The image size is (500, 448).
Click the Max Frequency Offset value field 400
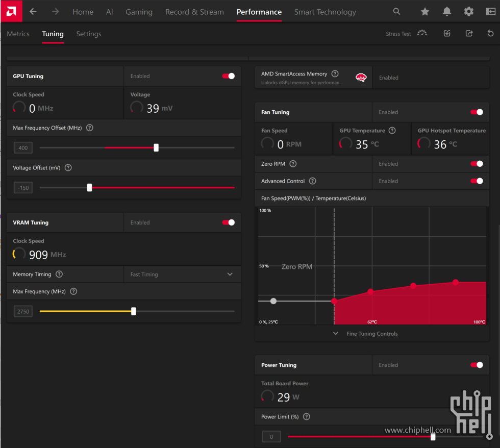[x=23, y=147]
